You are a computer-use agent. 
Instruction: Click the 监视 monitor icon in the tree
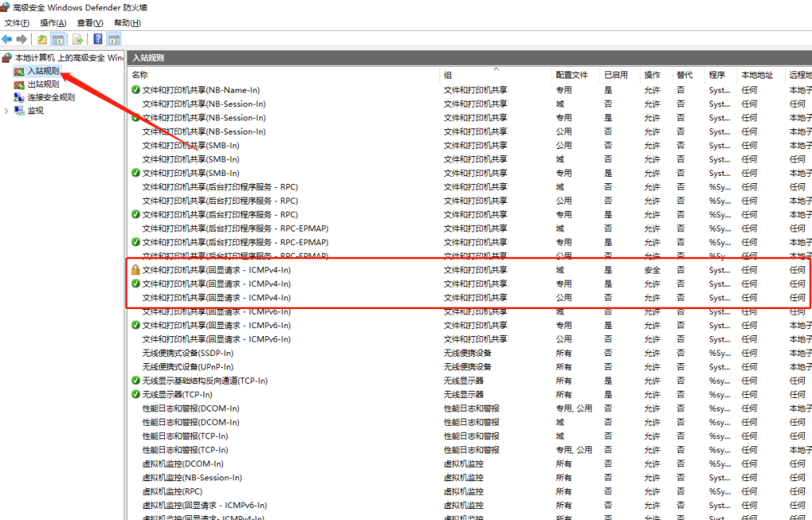19,110
